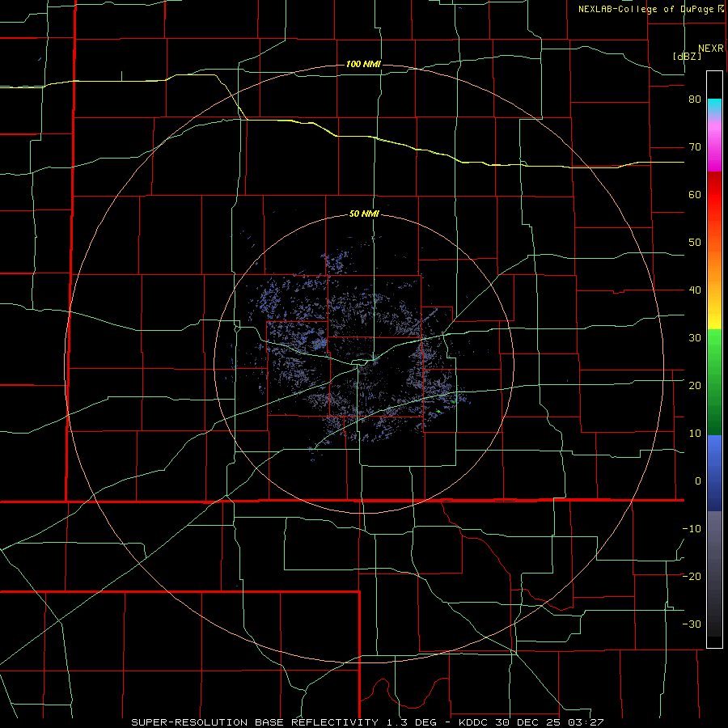The height and width of the screenshot is (728, 728).
Task: Click the 100 NMI range ring label
Action: pos(363,64)
